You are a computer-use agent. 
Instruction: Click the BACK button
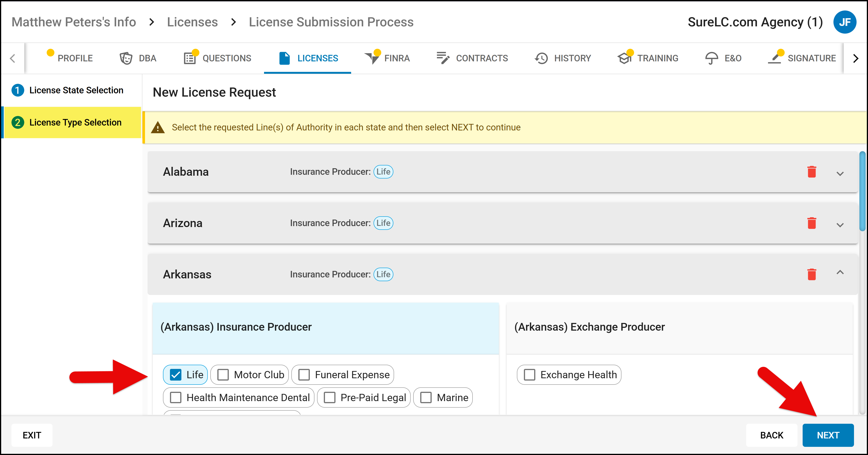click(x=772, y=435)
